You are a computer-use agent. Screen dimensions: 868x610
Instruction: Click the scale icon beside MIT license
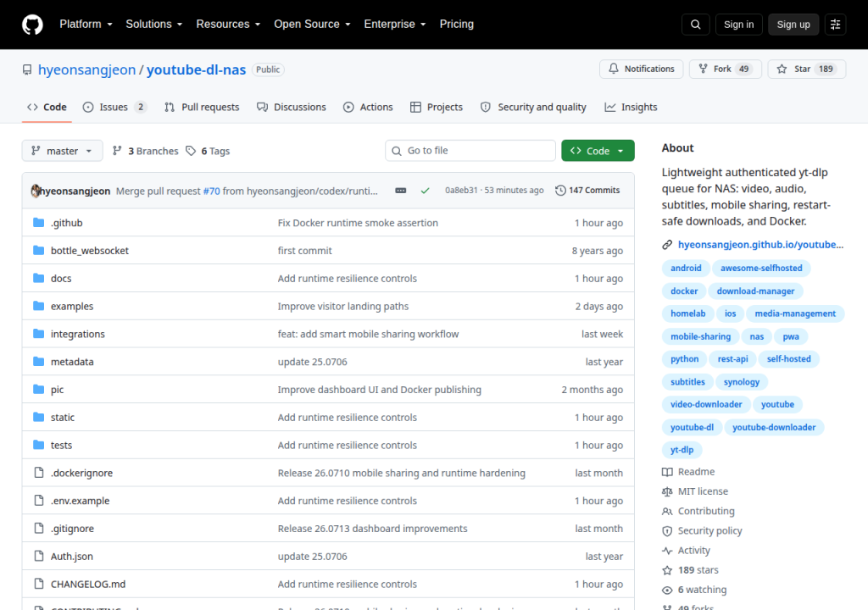[x=667, y=491]
